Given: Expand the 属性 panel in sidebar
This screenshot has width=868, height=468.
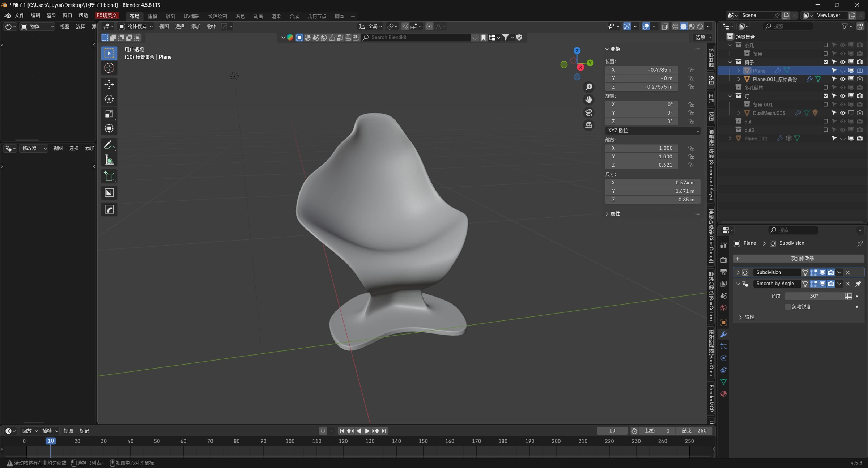Looking at the screenshot, I should click(613, 214).
